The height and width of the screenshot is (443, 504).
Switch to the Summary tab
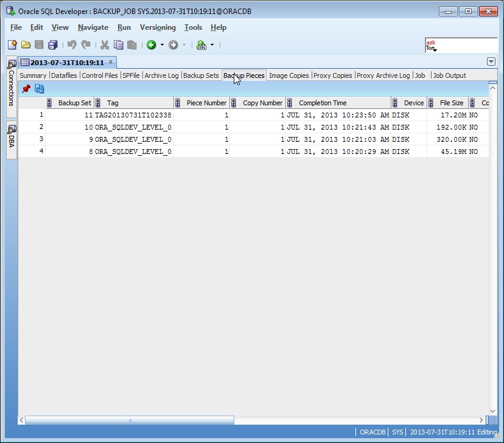tap(33, 75)
